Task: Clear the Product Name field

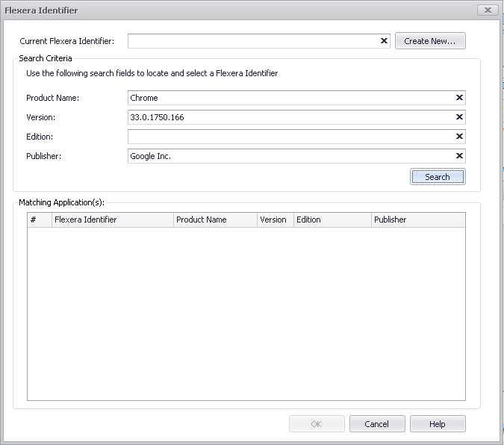Action: pyautogui.click(x=459, y=98)
